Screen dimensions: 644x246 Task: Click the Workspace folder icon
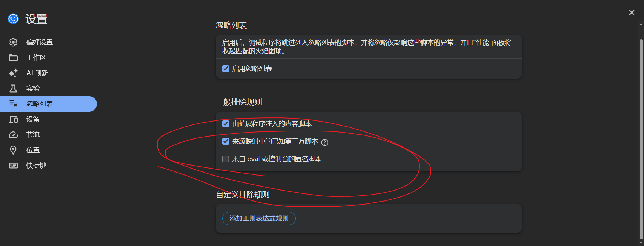(13, 58)
